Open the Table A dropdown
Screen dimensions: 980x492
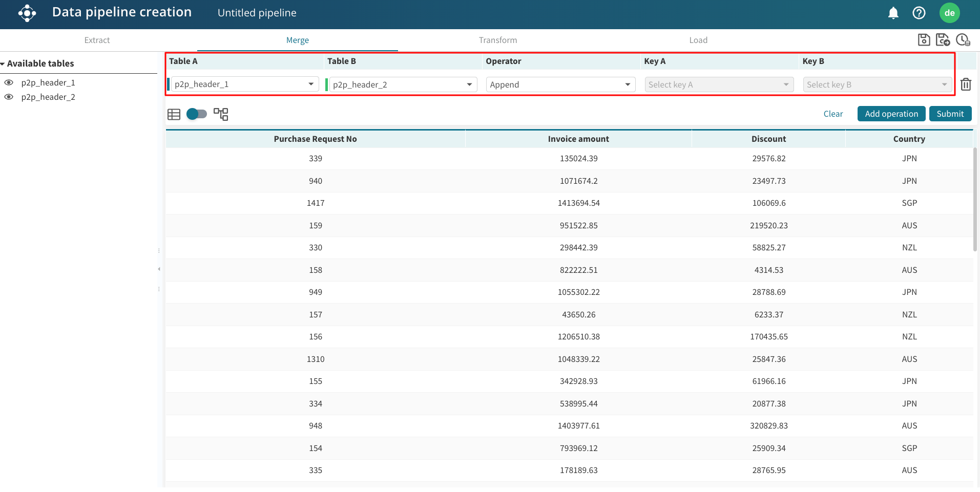point(244,84)
